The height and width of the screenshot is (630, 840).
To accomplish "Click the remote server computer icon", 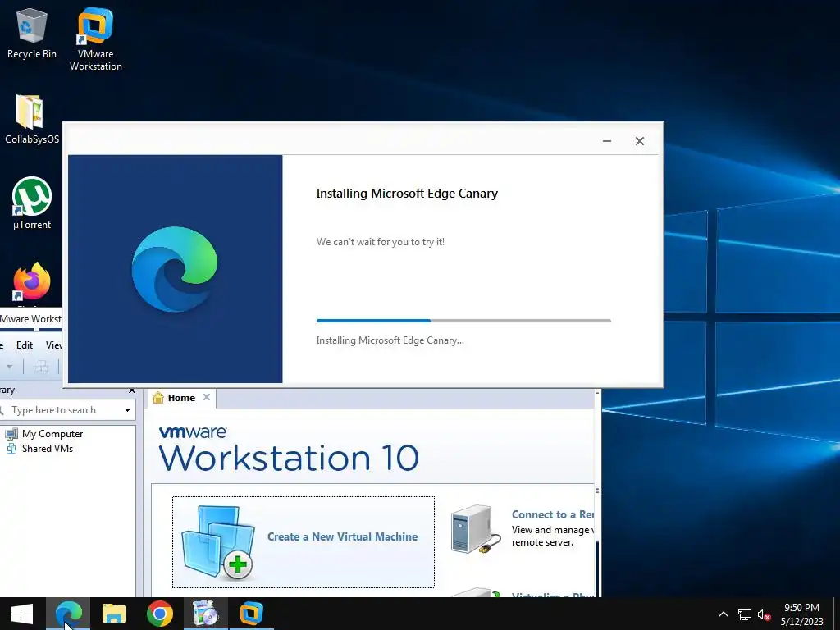I will tap(475, 531).
